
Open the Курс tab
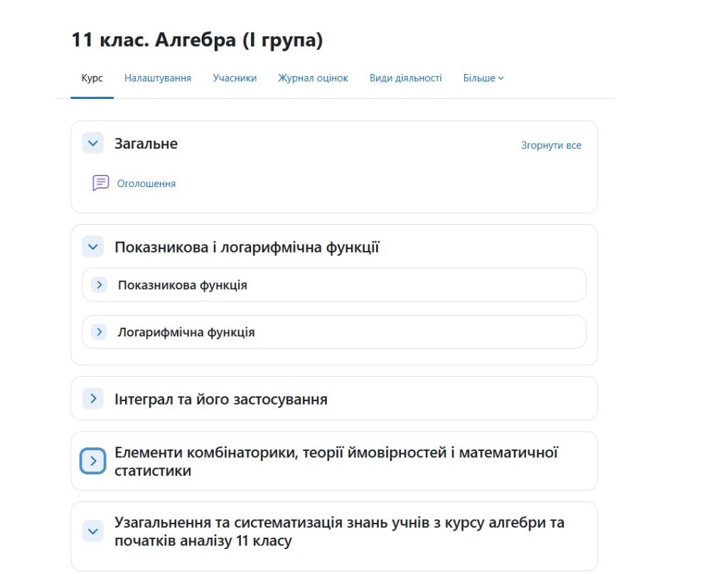tap(92, 78)
